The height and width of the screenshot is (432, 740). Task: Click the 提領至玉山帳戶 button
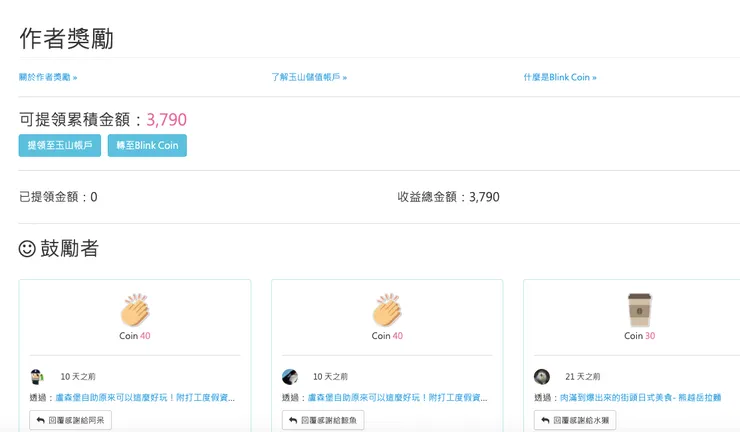tap(60, 145)
